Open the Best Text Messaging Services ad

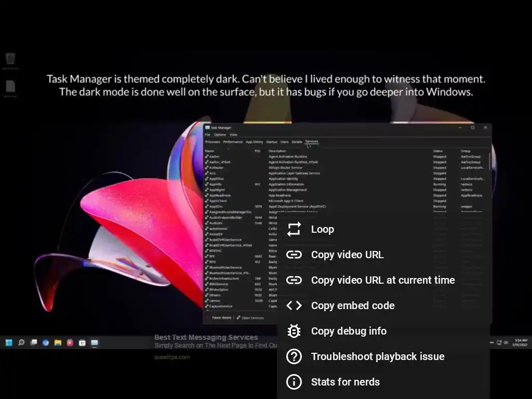coord(206,337)
